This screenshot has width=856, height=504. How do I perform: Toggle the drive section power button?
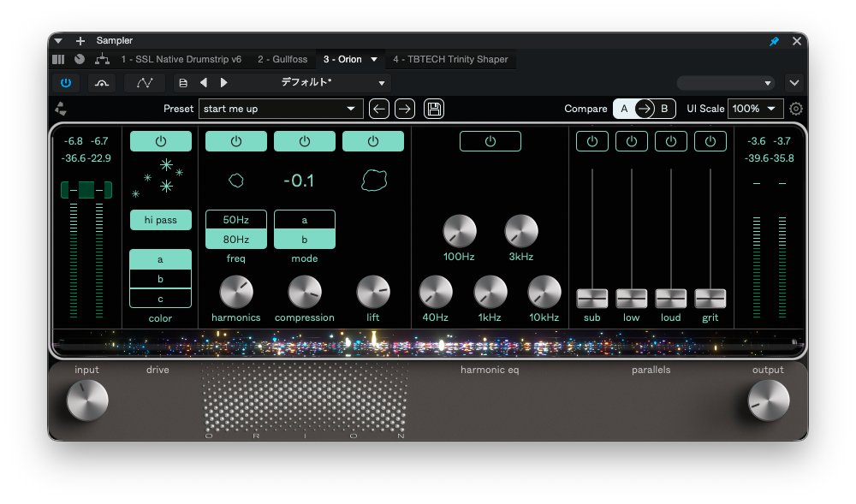161,141
